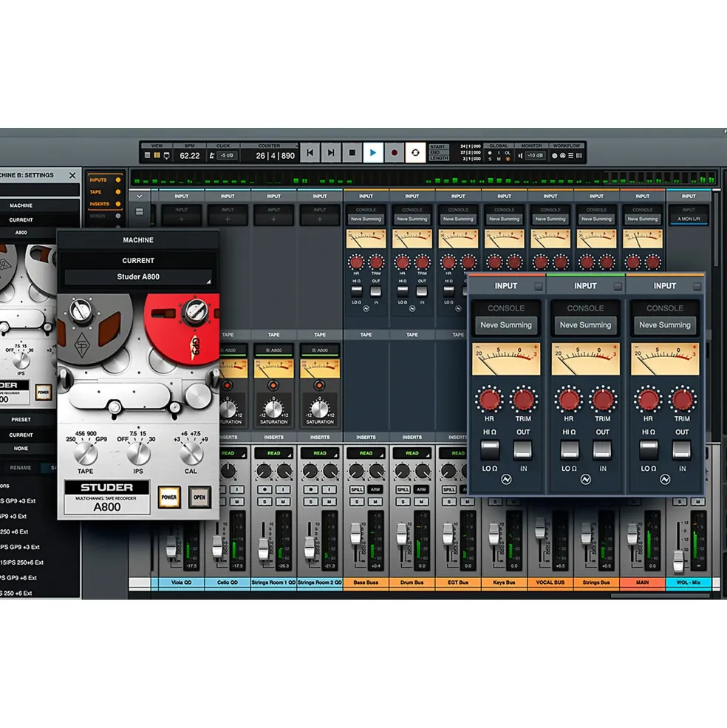
Task: Arm recording with the red record button
Action: pos(394,153)
